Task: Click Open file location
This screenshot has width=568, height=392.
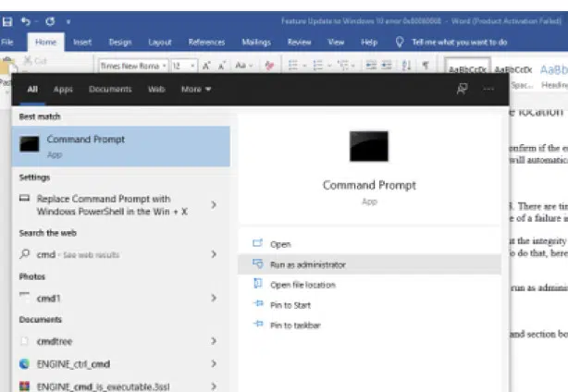Action: coord(303,285)
